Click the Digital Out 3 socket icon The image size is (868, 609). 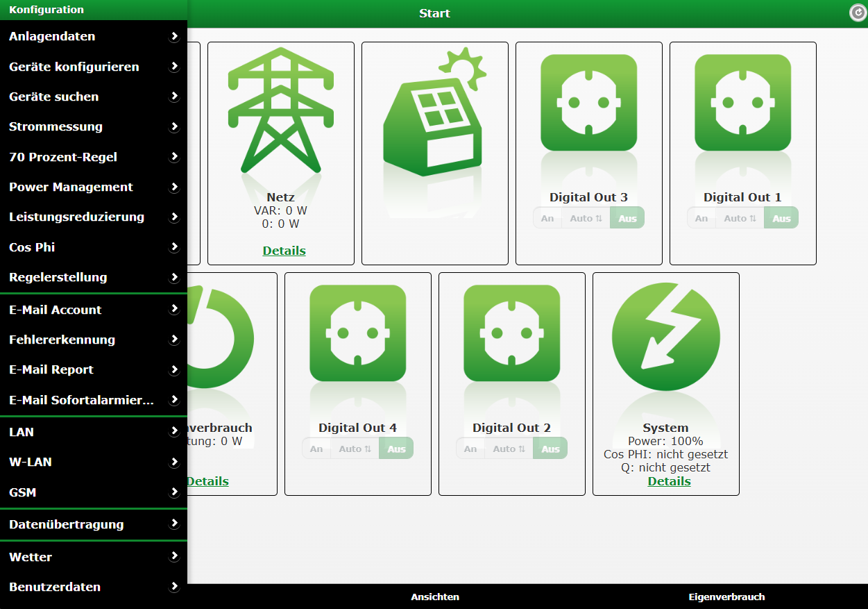[588, 103]
